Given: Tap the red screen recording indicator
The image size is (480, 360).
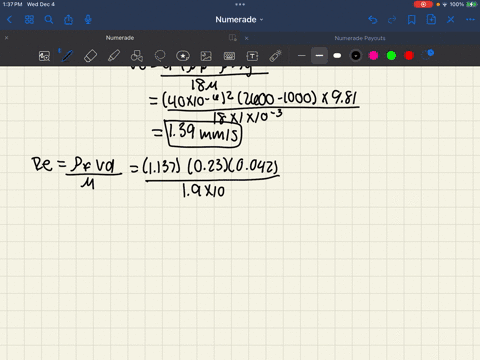Looking at the screenshot, I should 423,4.
